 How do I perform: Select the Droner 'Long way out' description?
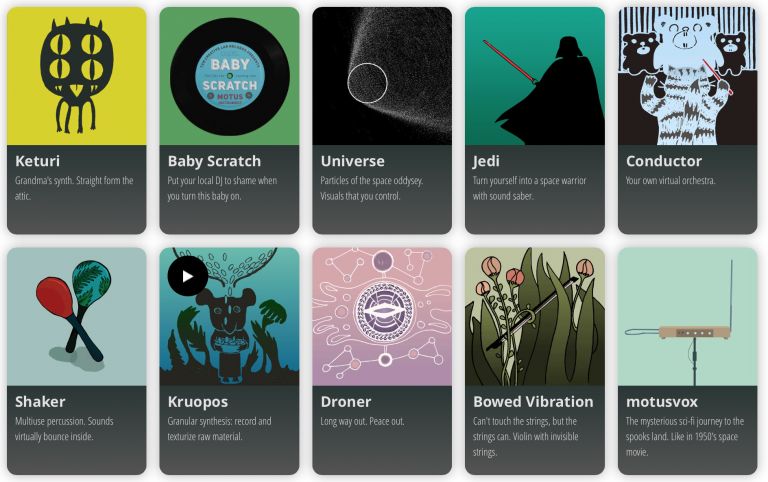362,421
